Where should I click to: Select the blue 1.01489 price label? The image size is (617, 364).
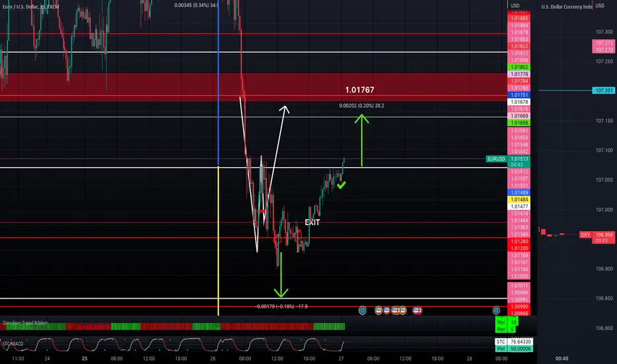pyautogui.click(x=519, y=193)
